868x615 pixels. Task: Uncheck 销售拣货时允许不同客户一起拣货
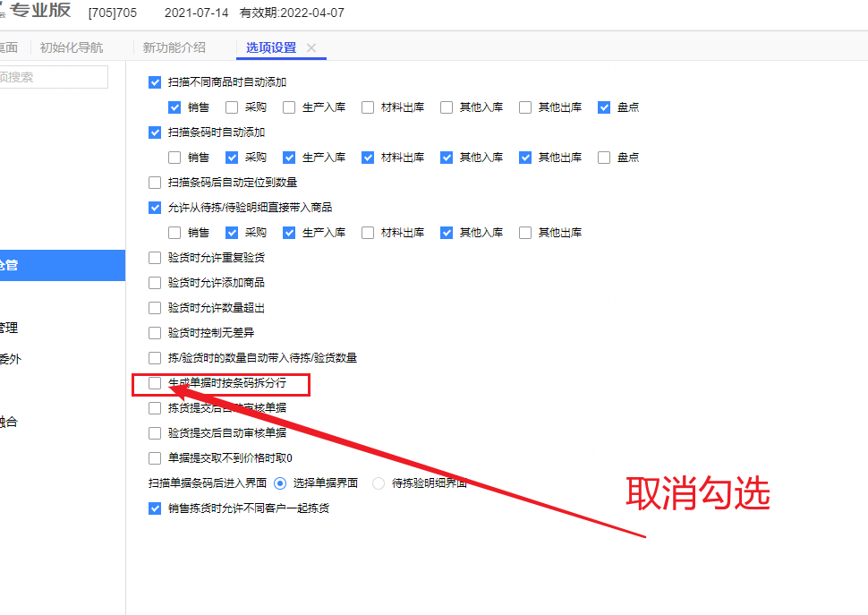[x=155, y=508]
